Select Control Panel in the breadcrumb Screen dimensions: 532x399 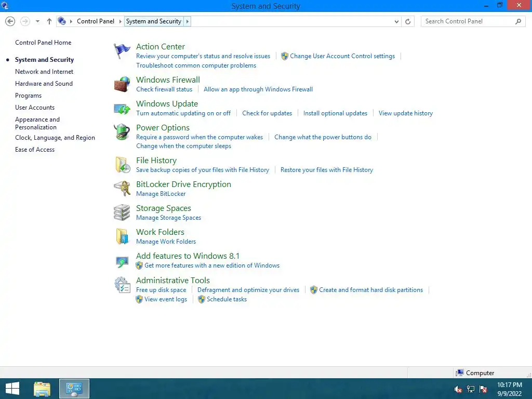(x=96, y=21)
